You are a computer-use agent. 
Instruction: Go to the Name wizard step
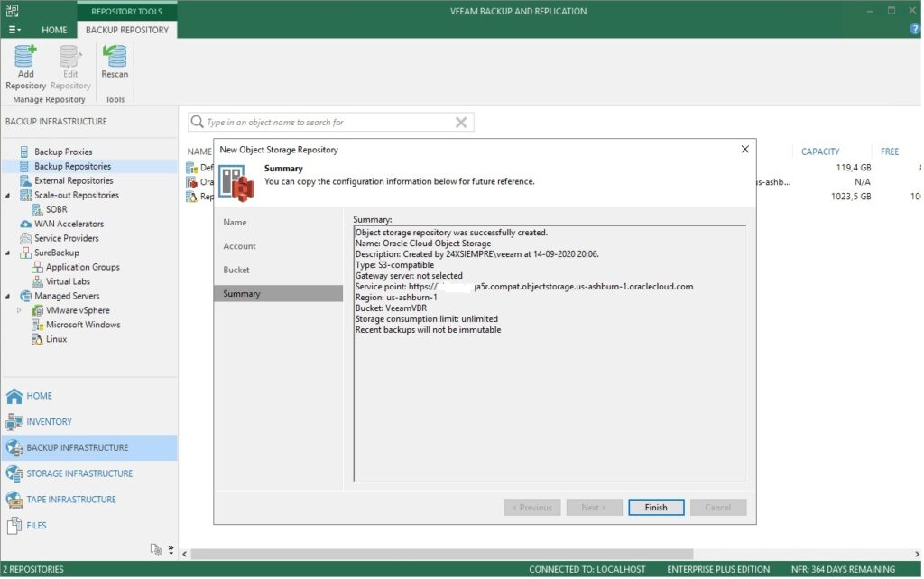click(235, 222)
